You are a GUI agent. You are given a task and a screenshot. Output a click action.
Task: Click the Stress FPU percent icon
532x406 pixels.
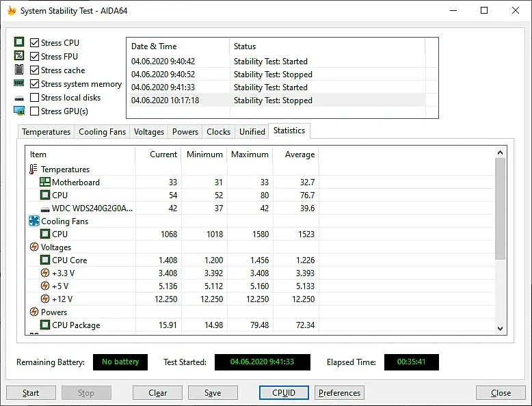[x=19, y=55]
